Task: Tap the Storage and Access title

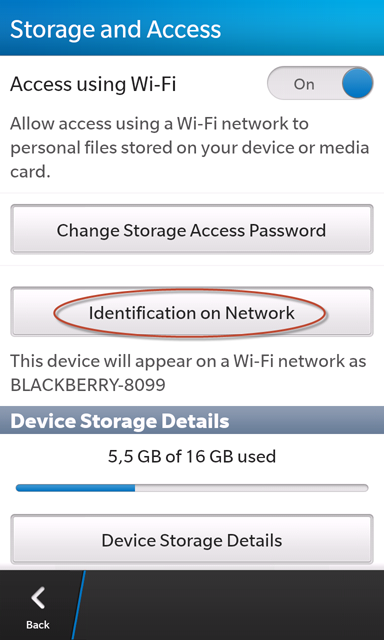Action: point(115,29)
